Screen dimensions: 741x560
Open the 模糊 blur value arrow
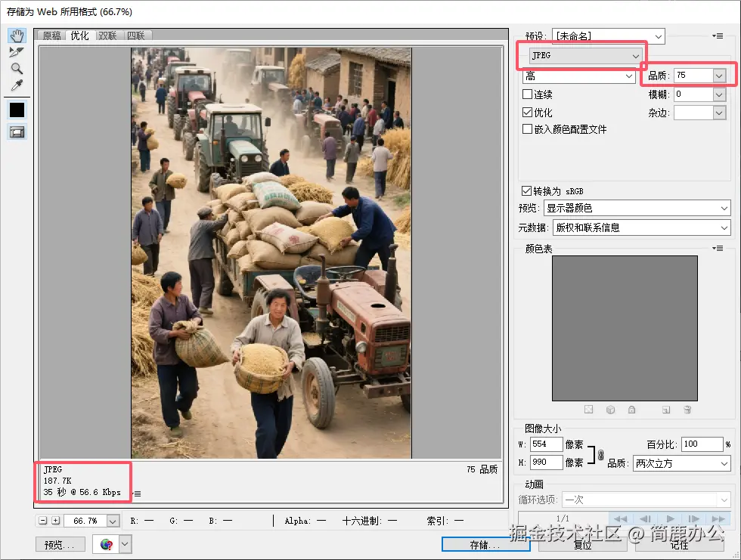pos(719,94)
